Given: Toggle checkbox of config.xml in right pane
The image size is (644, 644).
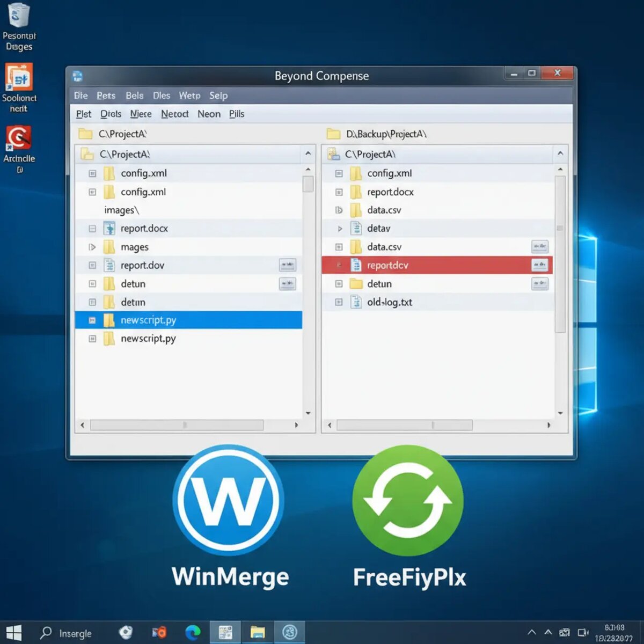Looking at the screenshot, I should (x=339, y=173).
